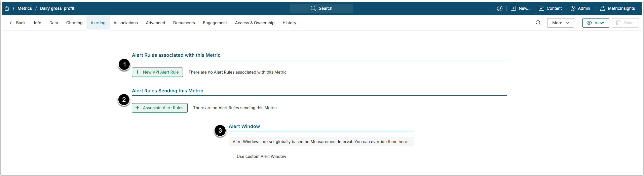Image resolution: width=644 pixels, height=176 pixels.
Task: Click the home icon in breadcrumb
Action: [x=7, y=8]
